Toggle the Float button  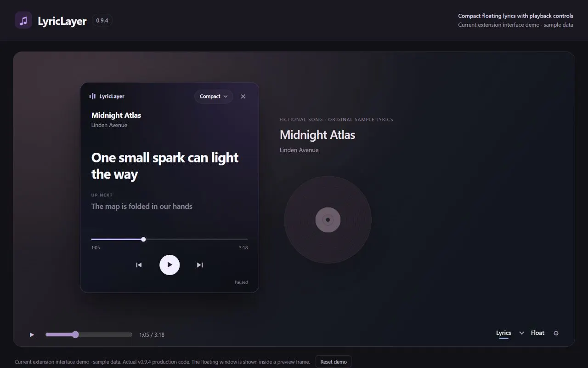pyautogui.click(x=537, y=333)
